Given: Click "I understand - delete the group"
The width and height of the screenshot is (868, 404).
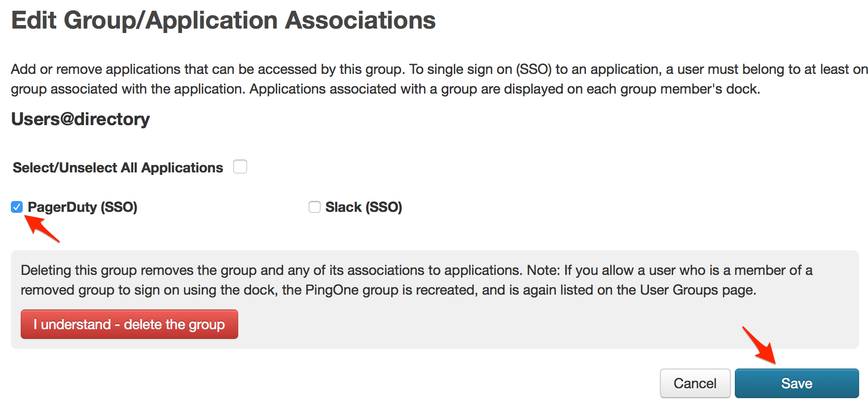Looking at the screenshot, I should coord(129,324).
